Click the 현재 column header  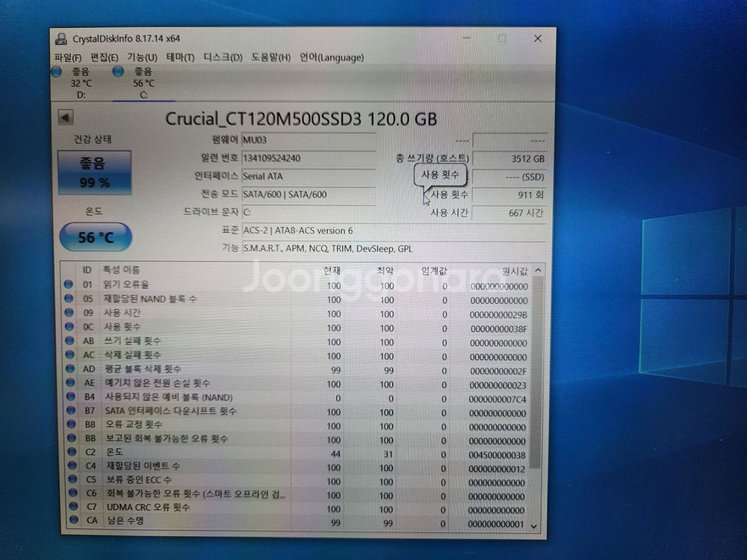tap(332, 270)
